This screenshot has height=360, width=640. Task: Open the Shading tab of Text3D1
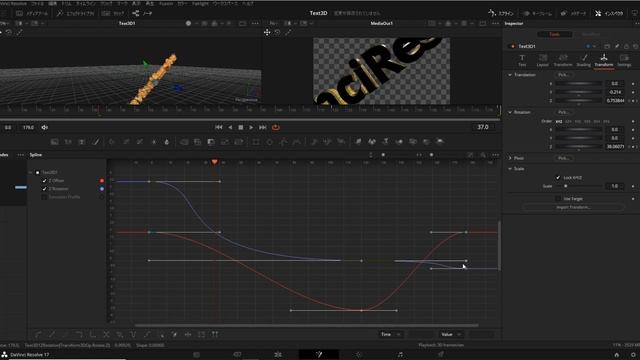(583, 60)
